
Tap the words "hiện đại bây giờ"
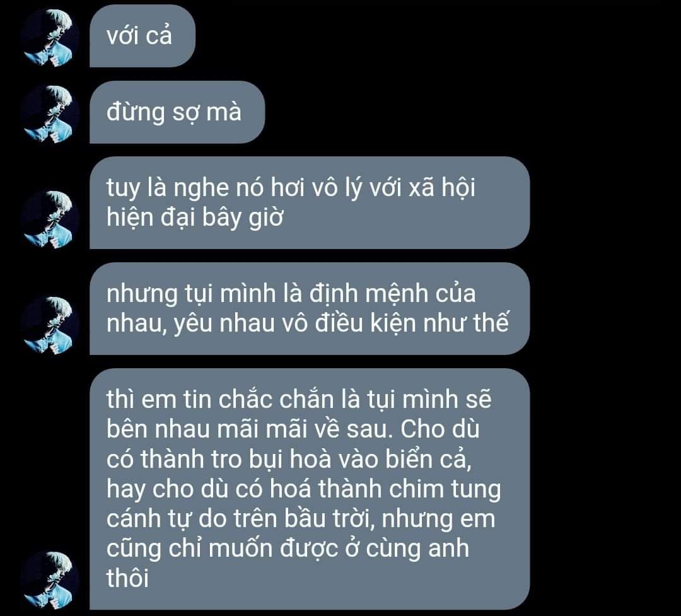[195, 217]
